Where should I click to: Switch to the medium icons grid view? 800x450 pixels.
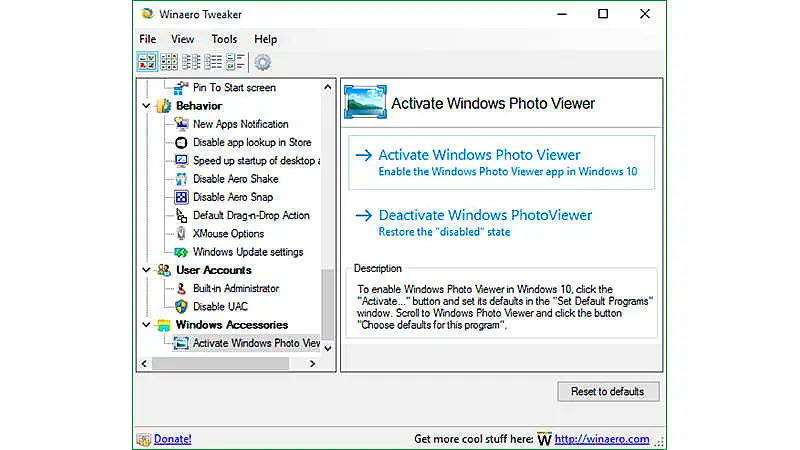pos(169,62)
